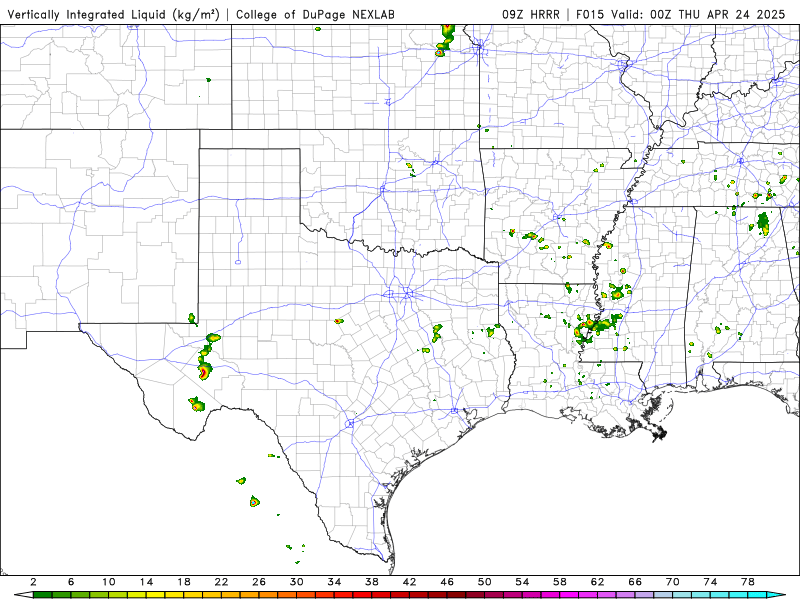Click the color scale label '46'
Screen dimensions: 800x600
pyautogui.click(x=447, y=582)
